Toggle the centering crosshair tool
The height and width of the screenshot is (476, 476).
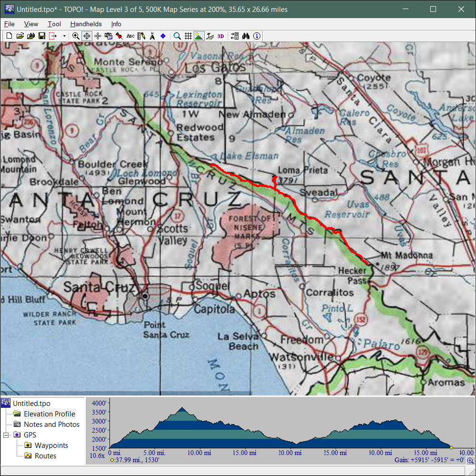coord(87,36)
